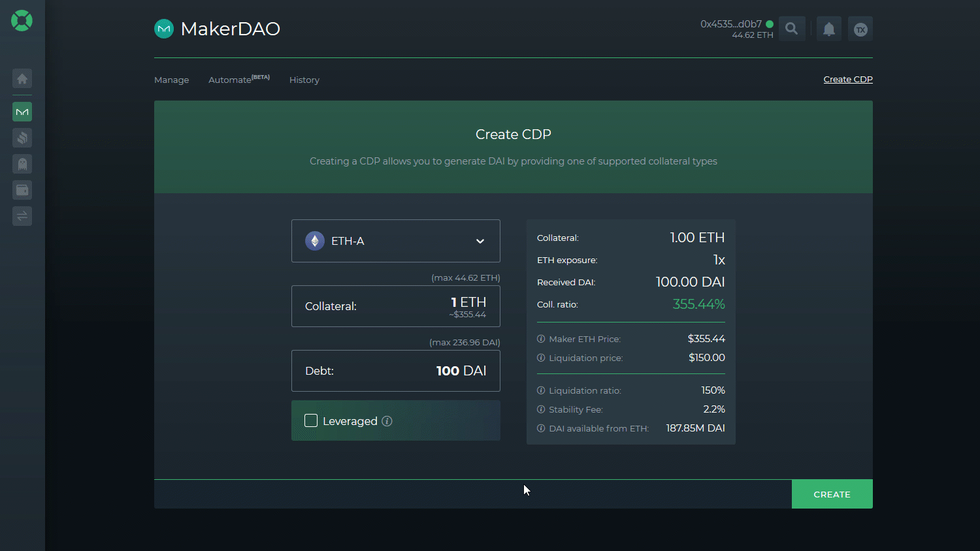Enable the Leveraged checkbox
This screenshot has height=551, width=980.
tap(311, 420)
